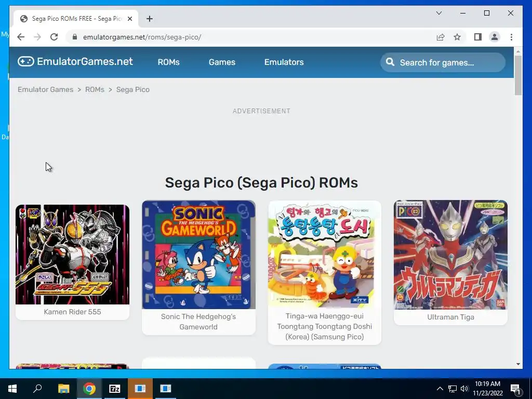Open Windows notification center

click(515, 389)
